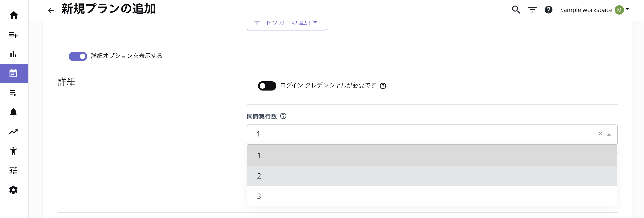The image size is (644, 218).
Task: Go back using the arrow button
Action: [51, 10]
